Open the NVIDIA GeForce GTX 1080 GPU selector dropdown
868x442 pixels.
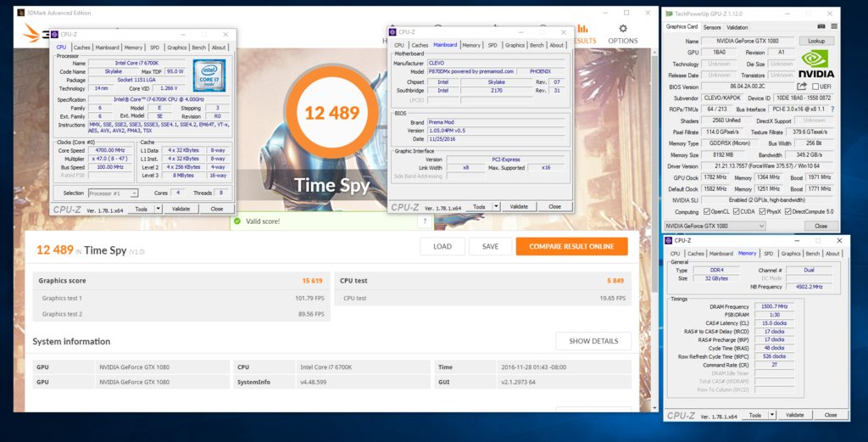715,226
